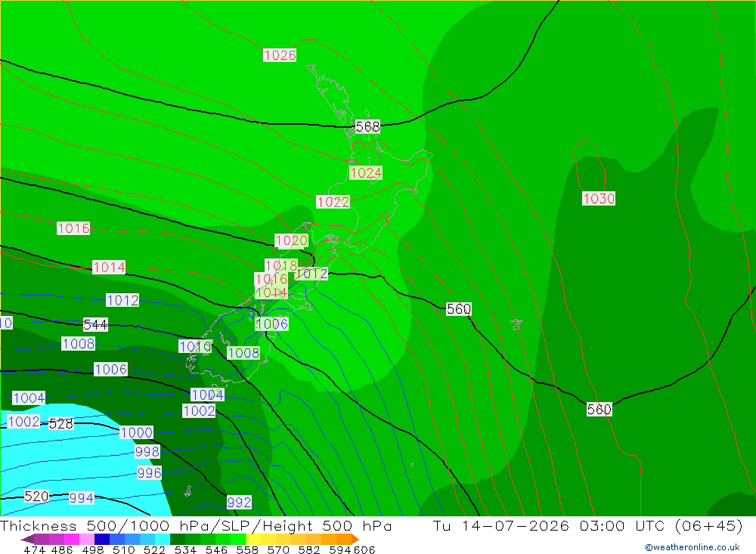Click the 1026 isobar label
Screen dimensions: 756x554
(280, 55)
